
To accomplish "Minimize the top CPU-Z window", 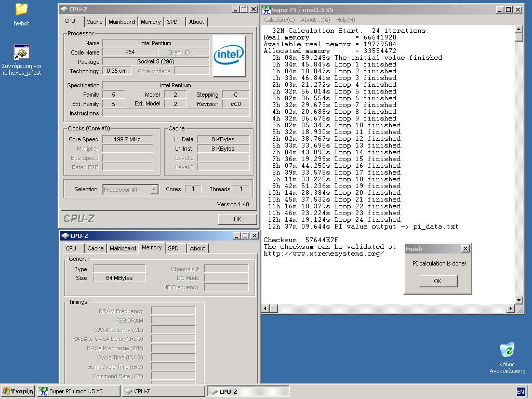I will [236, 9].
